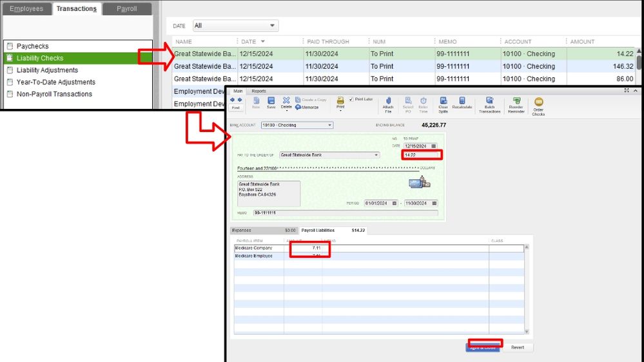644x362 pixels.
Task: Open the Payroll Liabilities tab
Action: pyautogui.click(x=333, y=230)
